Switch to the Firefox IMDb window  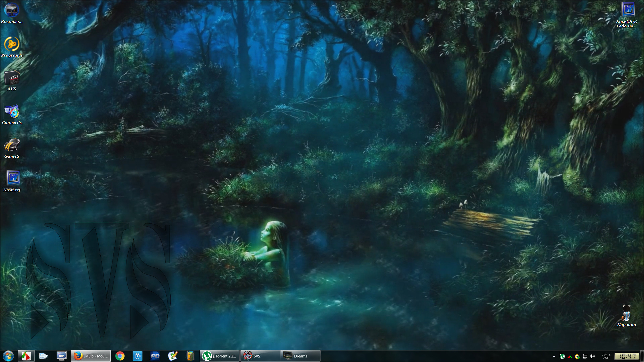coord(91,356)
